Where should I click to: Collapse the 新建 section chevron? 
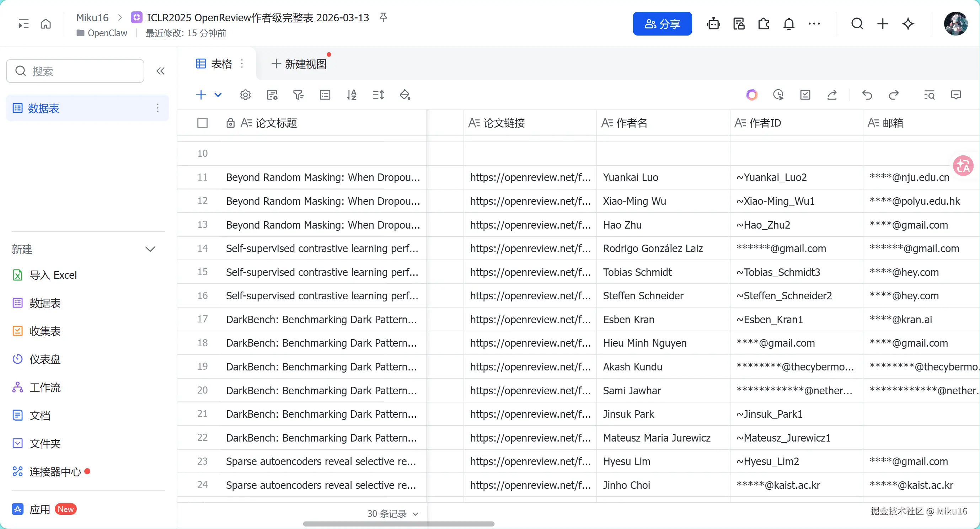(150, 249)
